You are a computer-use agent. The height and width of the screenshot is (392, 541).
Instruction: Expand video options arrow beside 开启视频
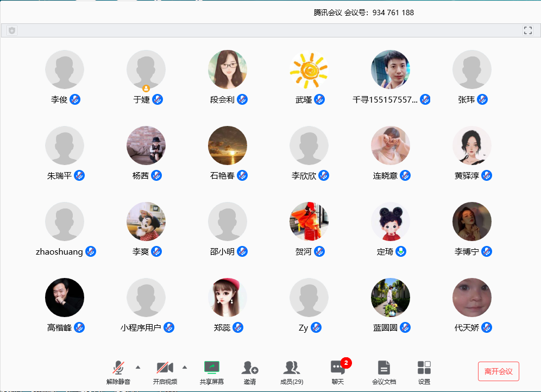point(184,368)
